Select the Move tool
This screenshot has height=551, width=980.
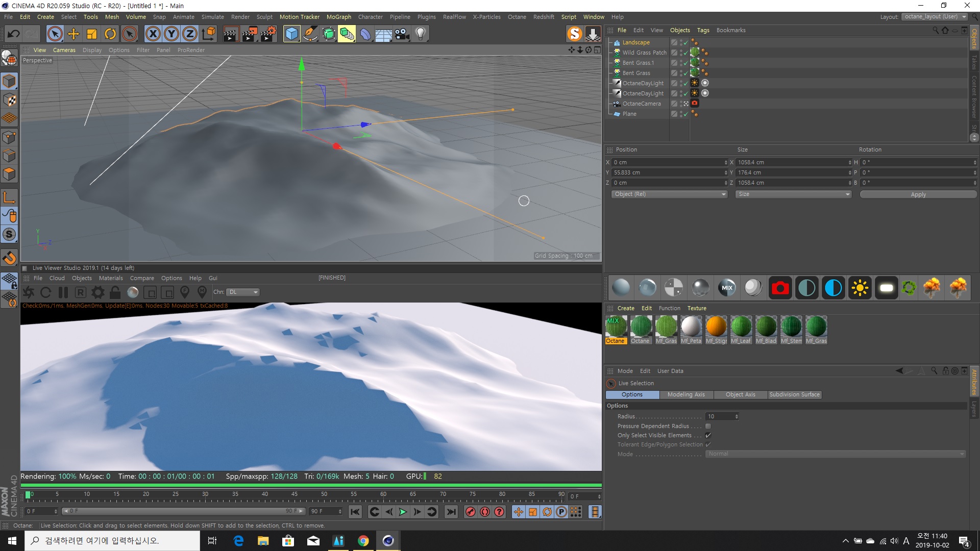(x=73, y=34)
